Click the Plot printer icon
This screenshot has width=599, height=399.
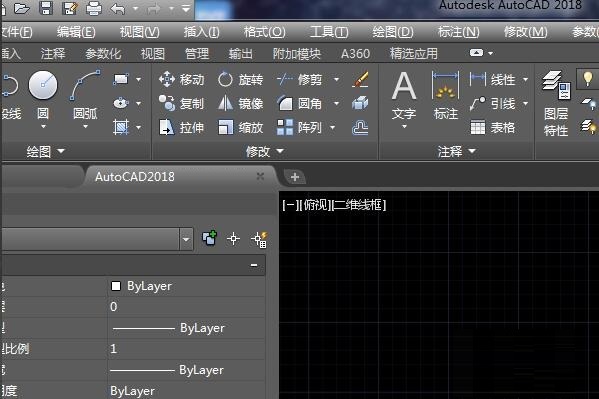point(94,8)
